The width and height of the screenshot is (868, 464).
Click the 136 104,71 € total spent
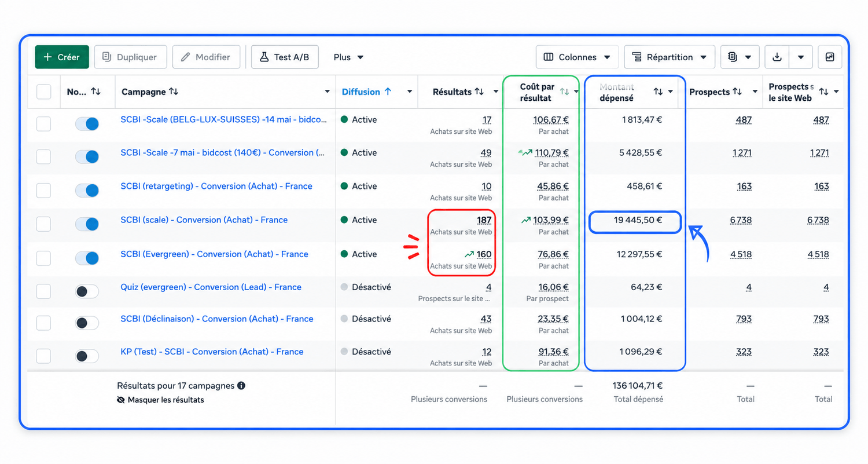(x=638, y=385)
